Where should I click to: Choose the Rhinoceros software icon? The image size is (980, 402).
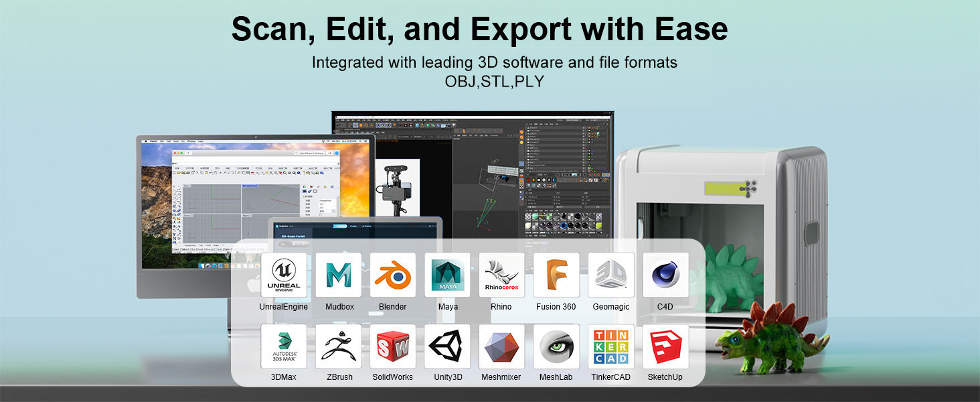[502, 275]
